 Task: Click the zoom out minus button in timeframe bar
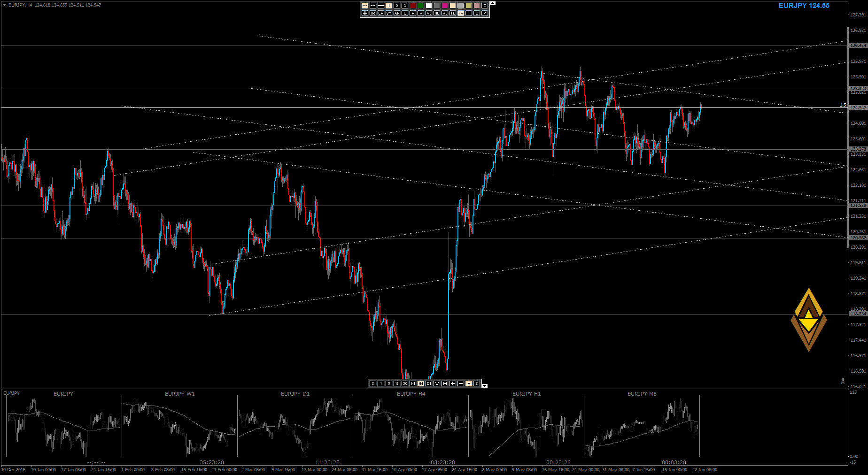point(461,383)
